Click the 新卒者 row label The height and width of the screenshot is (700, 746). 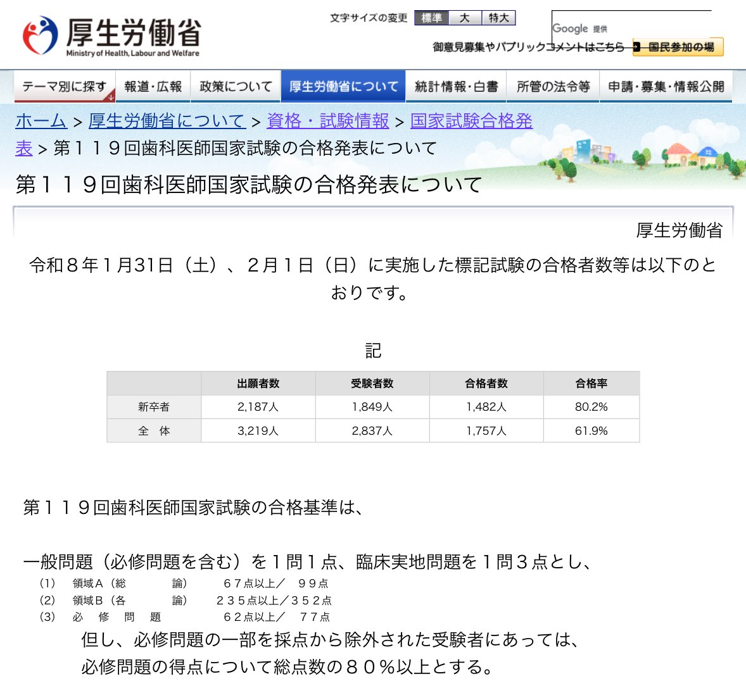pyautogui.click(x=154, y=407)
